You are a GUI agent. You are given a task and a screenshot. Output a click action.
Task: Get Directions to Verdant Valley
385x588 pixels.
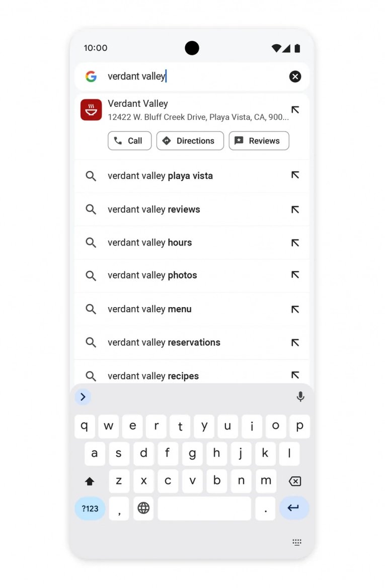click(190, 140)
